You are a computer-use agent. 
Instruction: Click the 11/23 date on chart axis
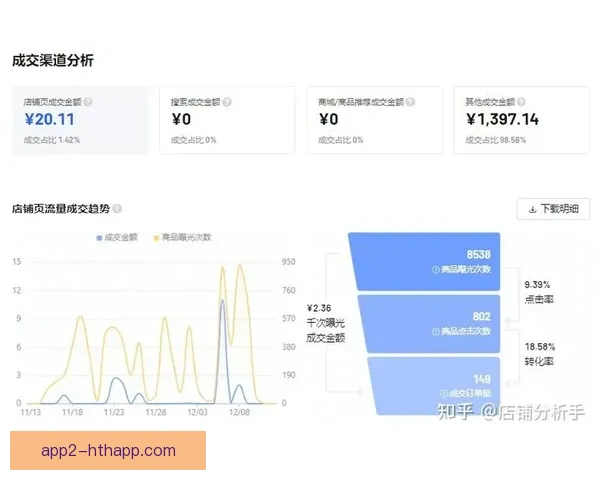point(114,412)
